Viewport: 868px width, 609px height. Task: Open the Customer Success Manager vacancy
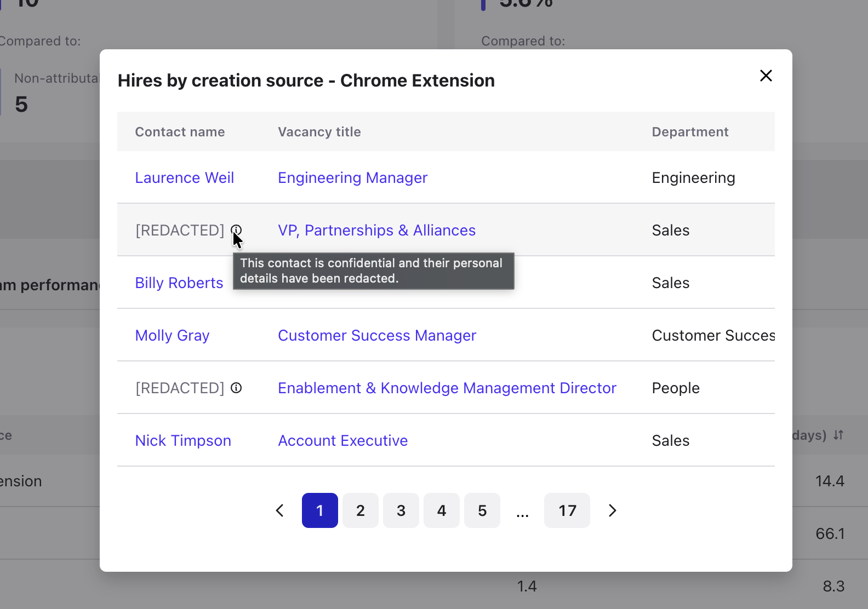[377, 336]
